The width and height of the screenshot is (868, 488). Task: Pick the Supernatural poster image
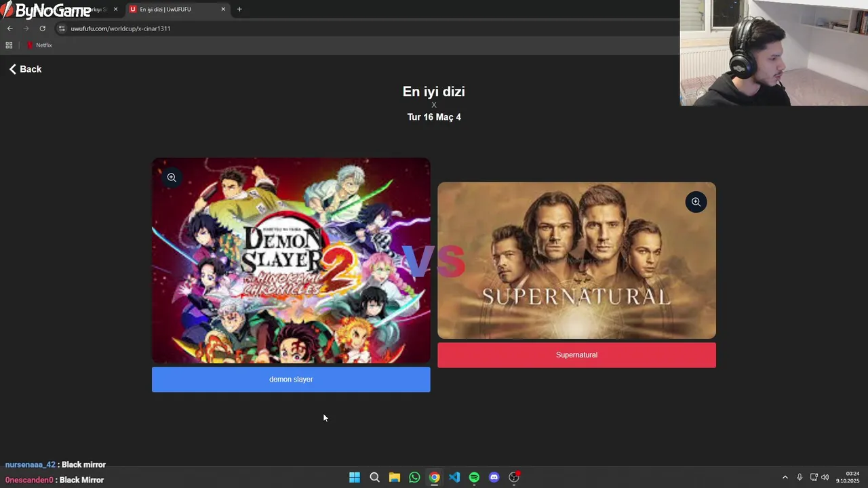click(x=576, y=260)
